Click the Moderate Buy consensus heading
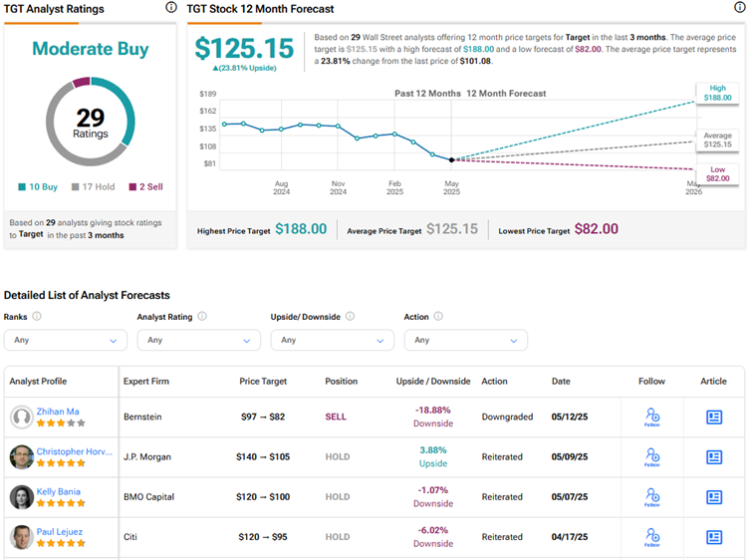The width and height of the screenshot is (749, 560). pos(91,49)
